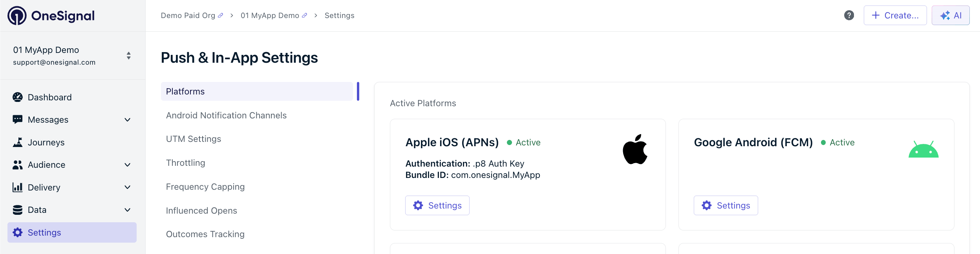Screen dimensions: 980x254
Task: Expand the Audience menu chevron
Action: click(x=127, y=165)
